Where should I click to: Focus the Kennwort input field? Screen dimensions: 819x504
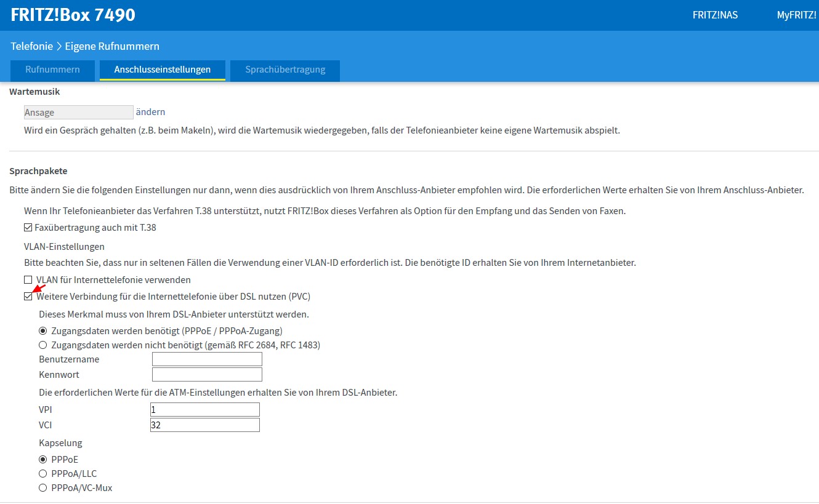pyautogui.click(x=207, y=375)
